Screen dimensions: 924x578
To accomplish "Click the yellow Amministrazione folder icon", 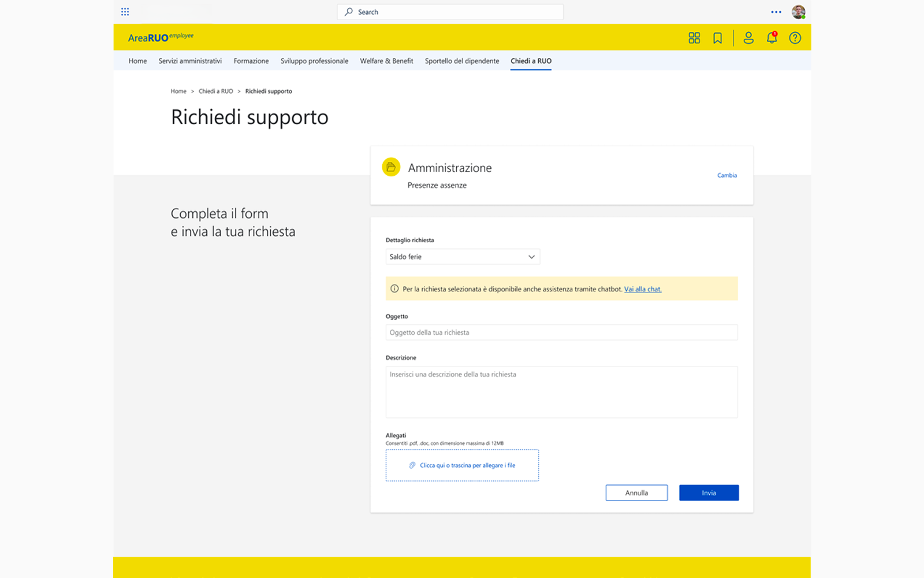I will click(x=391, y=167).
